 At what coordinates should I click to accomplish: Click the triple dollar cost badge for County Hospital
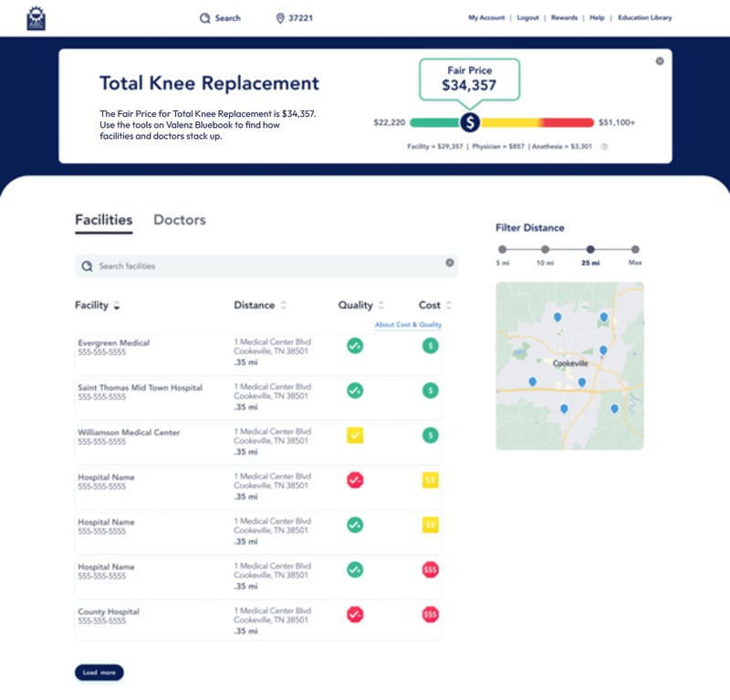pyautogui.click(x=429, y=616)
